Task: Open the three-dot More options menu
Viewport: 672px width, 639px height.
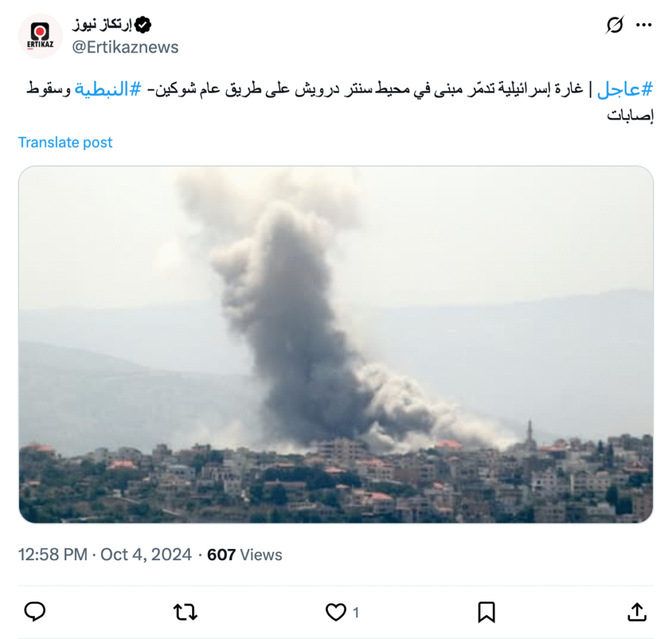Action: coord(644,26)
